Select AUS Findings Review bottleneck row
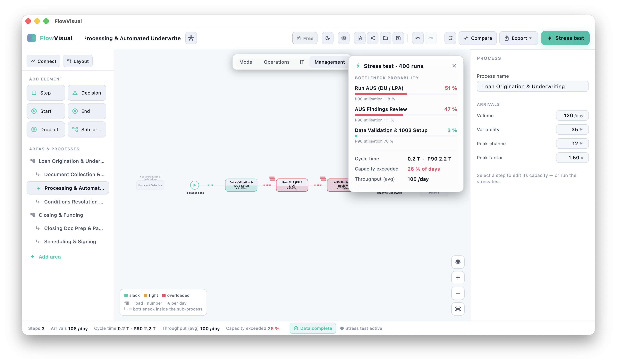The image size is (617, 364). point(406,115)
